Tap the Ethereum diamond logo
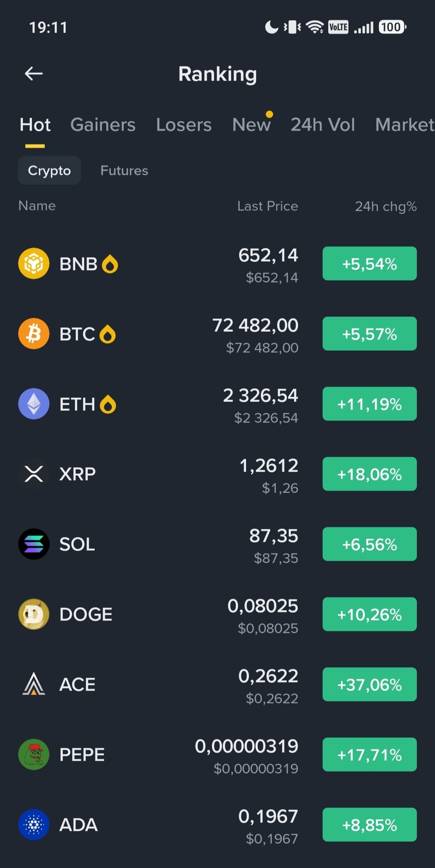This screenshot has height=868, width=435. tap(34, 404)
